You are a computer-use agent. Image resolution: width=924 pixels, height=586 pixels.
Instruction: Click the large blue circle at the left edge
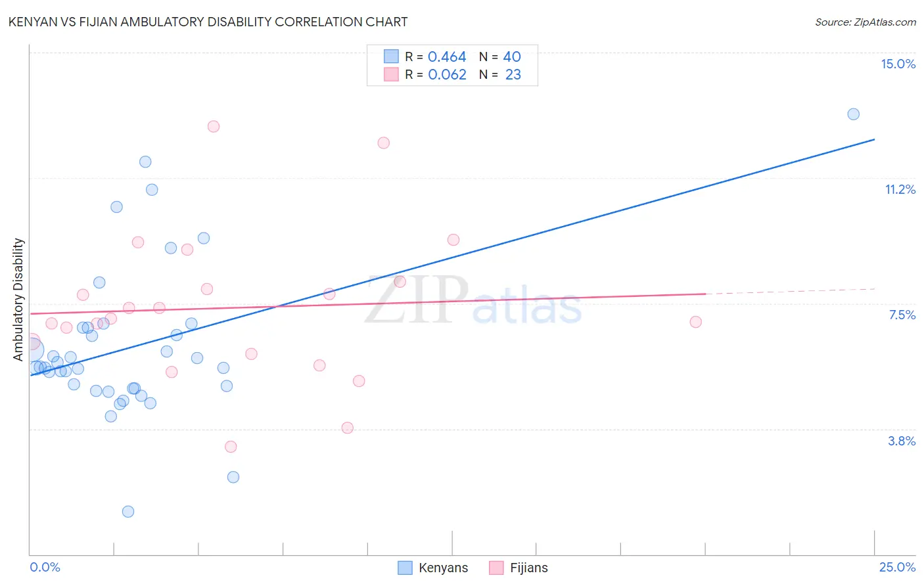[x=30, y=351]
